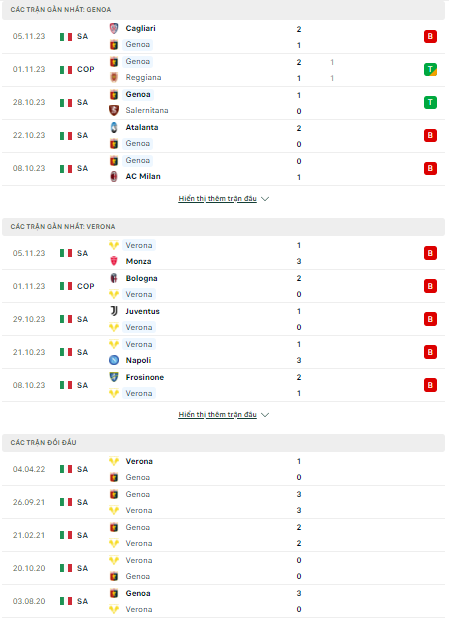Click the Italy flag beside the 28.10.23 SA match

click(66, 103)
